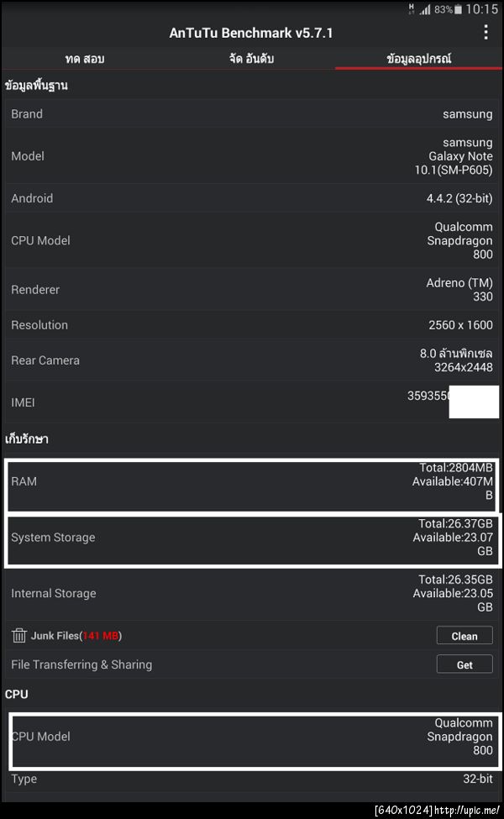Tap the Resolution 2560 x 1600 row
504x819 pixels.
(x=252, y=325)
